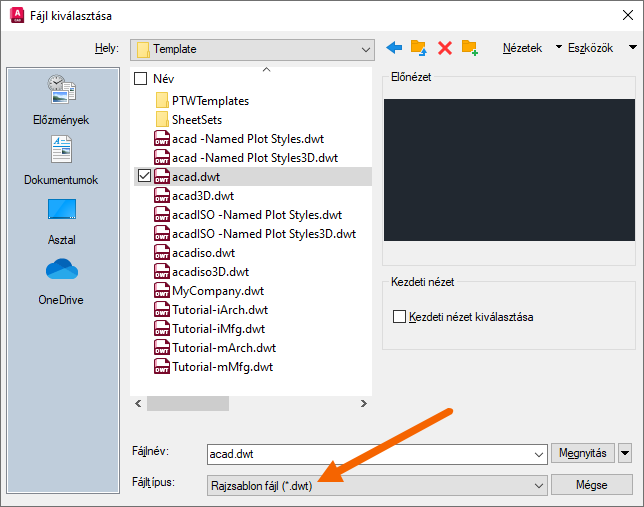644x507 pixels.
Task: Expand the arrow next to Megnyitás
Action: tap(625, 454)
